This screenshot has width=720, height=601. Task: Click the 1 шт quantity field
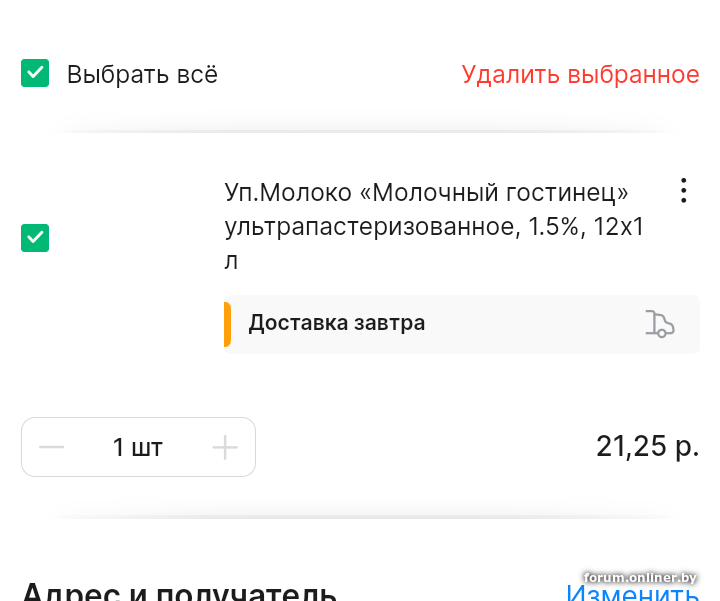point(138,447)
